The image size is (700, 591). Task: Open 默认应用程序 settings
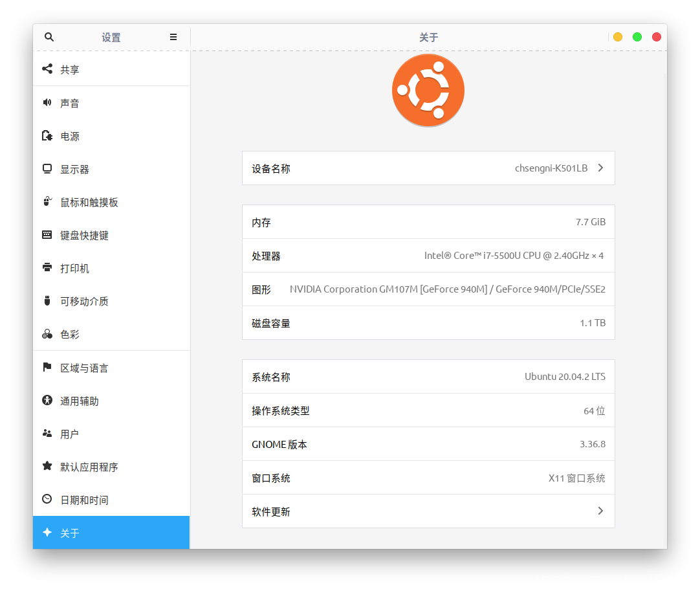tap(112, 467)
